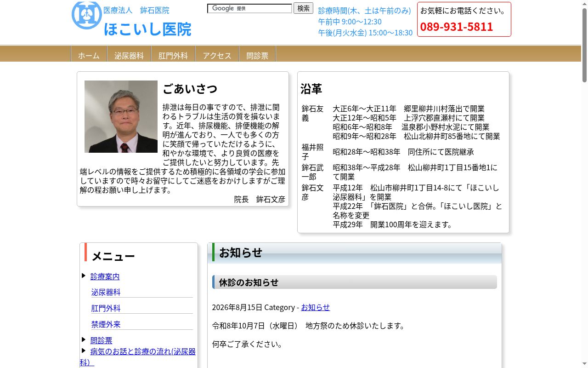Click the メニュー sidebar heading

[113, 256]
